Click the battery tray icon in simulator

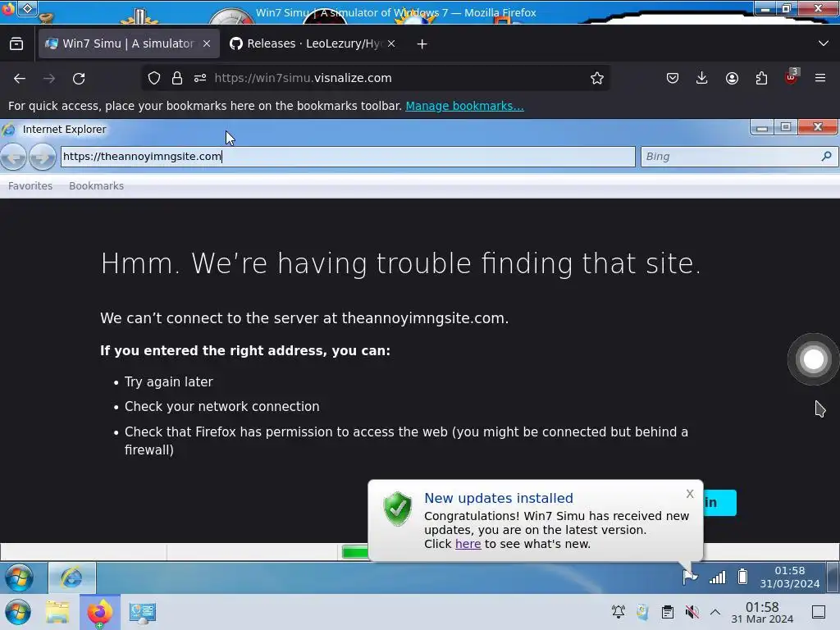pos(742,577)
